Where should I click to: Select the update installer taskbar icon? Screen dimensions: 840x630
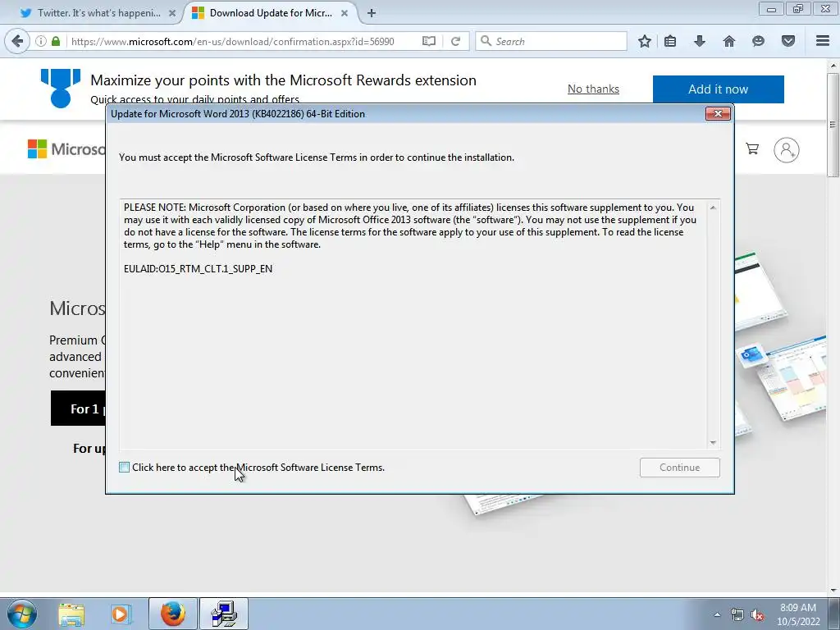224,614
